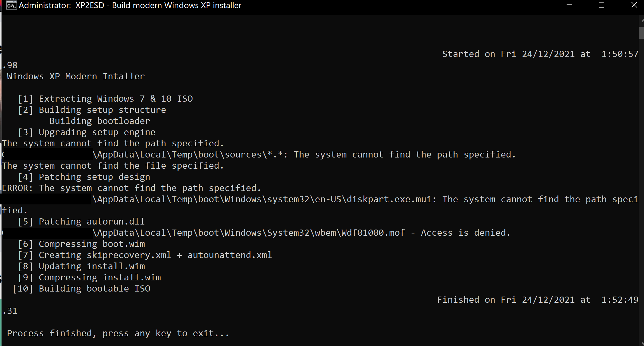644x346 pixels.
Task: Click step 3 'Upgrading setup engine'
Action: 97,132
